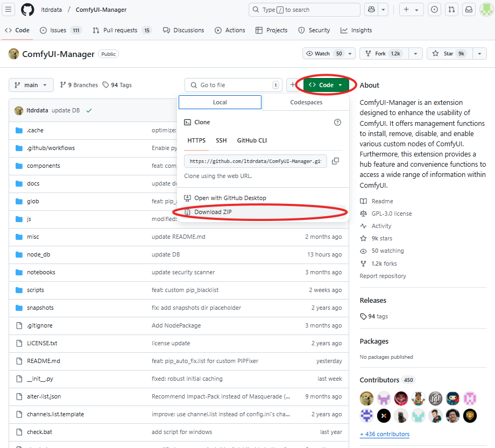
Task: Focus the Go to file input
Action: click(234, 85)
